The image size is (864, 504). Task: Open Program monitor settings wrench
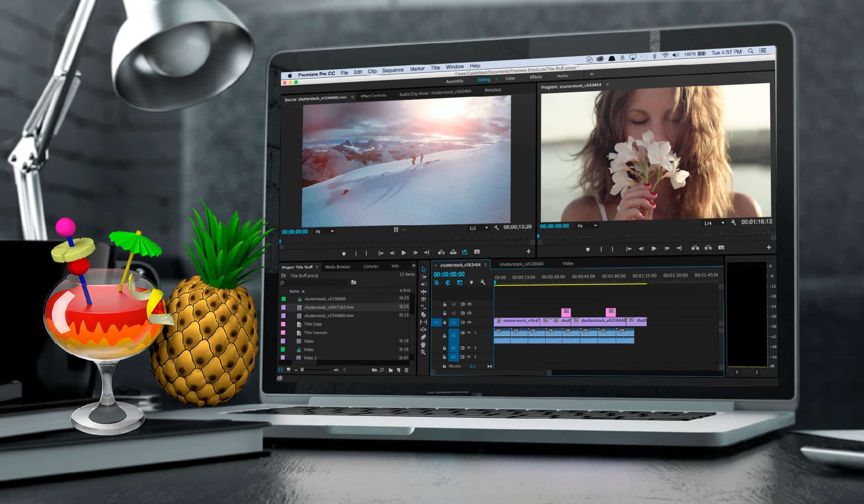[733, 223]
